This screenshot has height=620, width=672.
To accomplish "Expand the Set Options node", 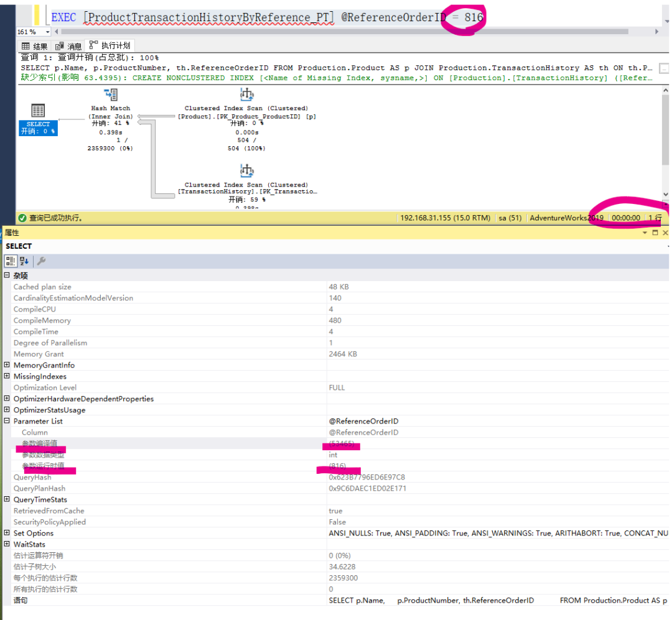I will [7, 532].
